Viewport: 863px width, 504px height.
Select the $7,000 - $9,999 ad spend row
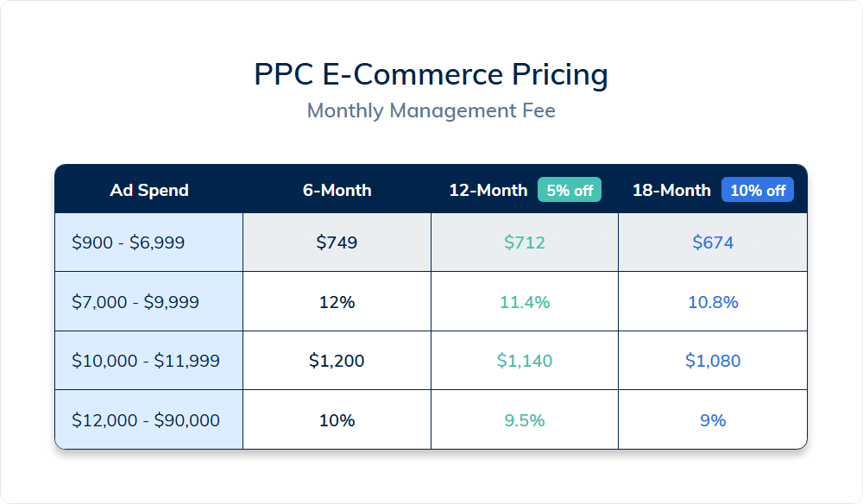135,302
